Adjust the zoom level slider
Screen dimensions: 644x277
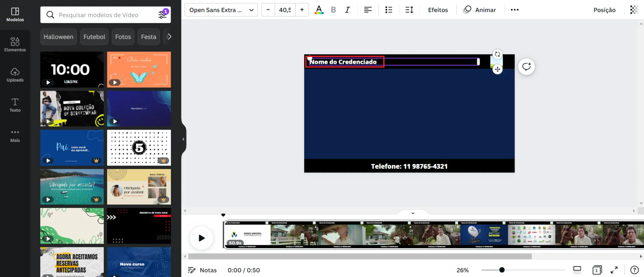(x=502, y=270)
